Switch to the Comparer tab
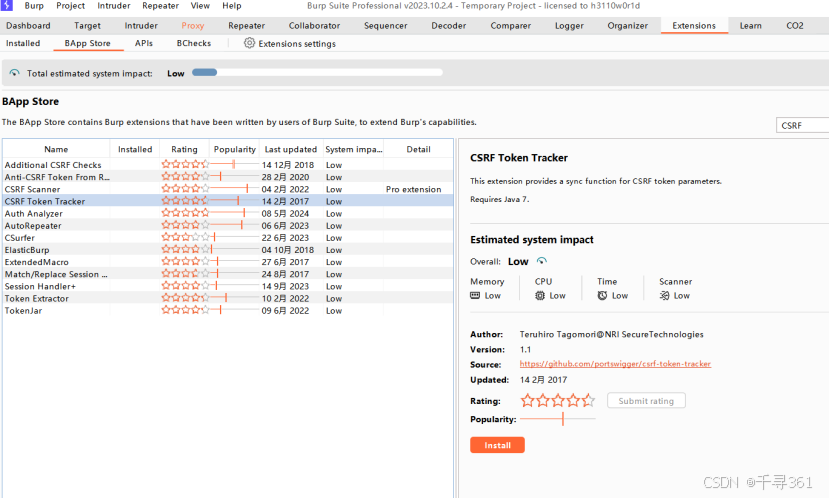 pyautogui.click(x=510, y=25)
